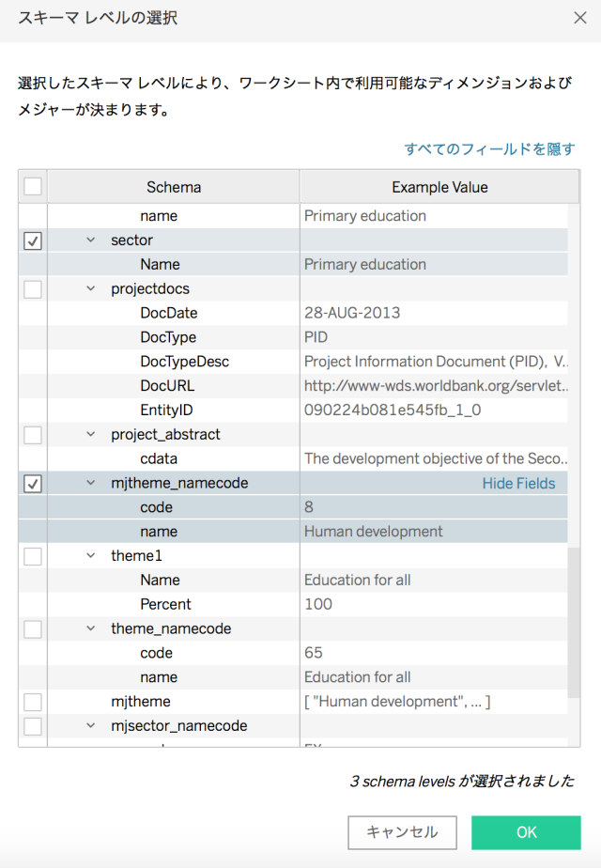The width and height of the screenshot is (601, 868).
Task: Collapse the projectdocs node
Action: click(91, 289)
